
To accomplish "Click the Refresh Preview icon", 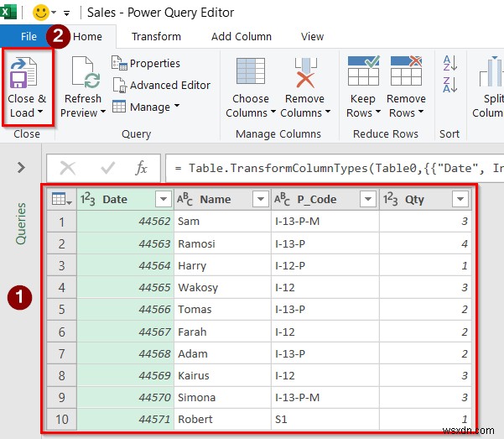I will pyautogui.click(x=86, y=72).
